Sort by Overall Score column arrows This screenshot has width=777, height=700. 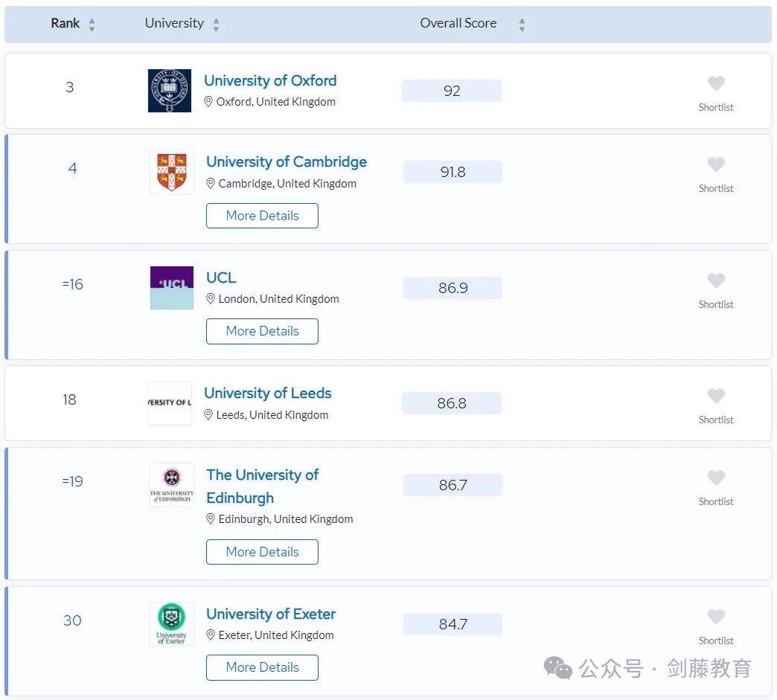tap(522, 25)
